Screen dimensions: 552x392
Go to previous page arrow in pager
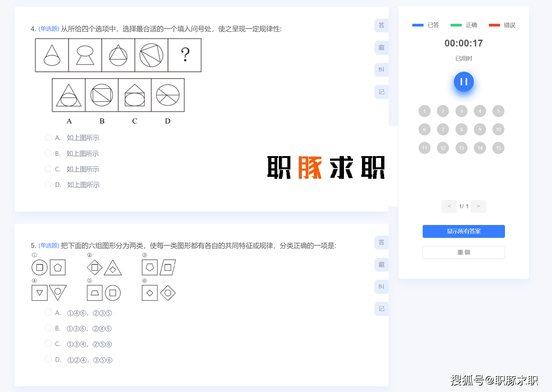coord(449,206)
